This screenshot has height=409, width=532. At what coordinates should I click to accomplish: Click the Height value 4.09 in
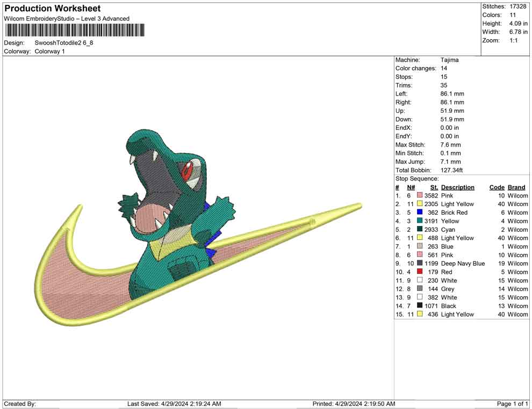point(518,24)
